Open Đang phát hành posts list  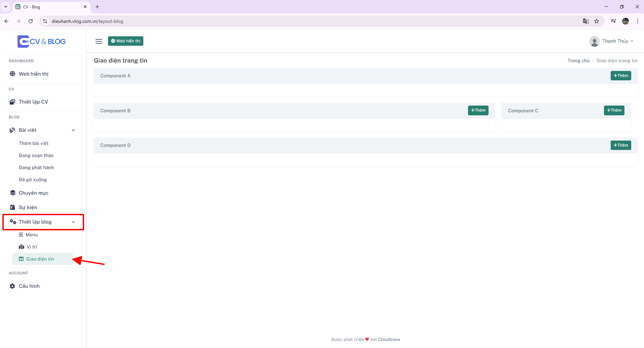(36, 167)
